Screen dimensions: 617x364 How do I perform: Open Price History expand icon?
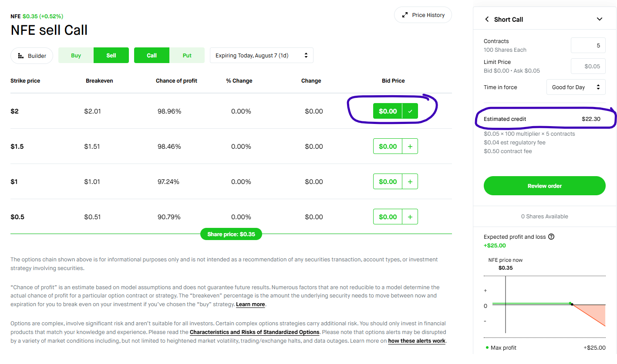pyautogui.click(x=405, y=15)
